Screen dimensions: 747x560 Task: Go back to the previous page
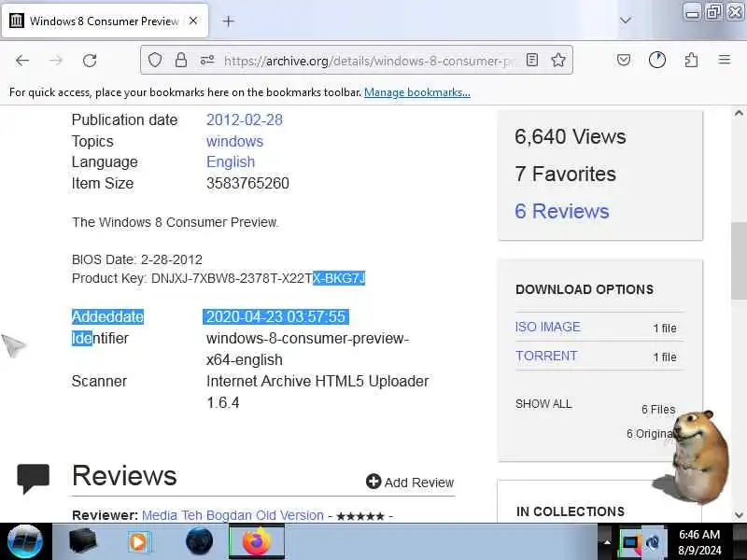coord(22,61)
